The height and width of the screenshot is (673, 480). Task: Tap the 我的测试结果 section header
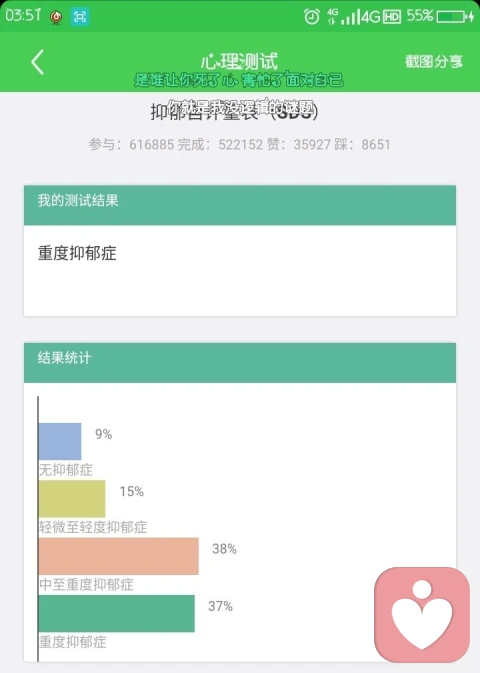click(x=240, y=205)
